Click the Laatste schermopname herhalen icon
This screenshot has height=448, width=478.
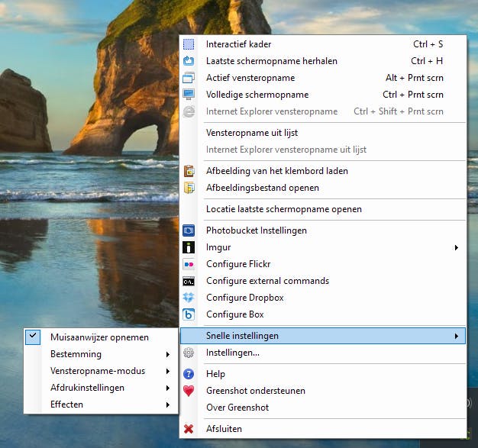coord(189,61)
